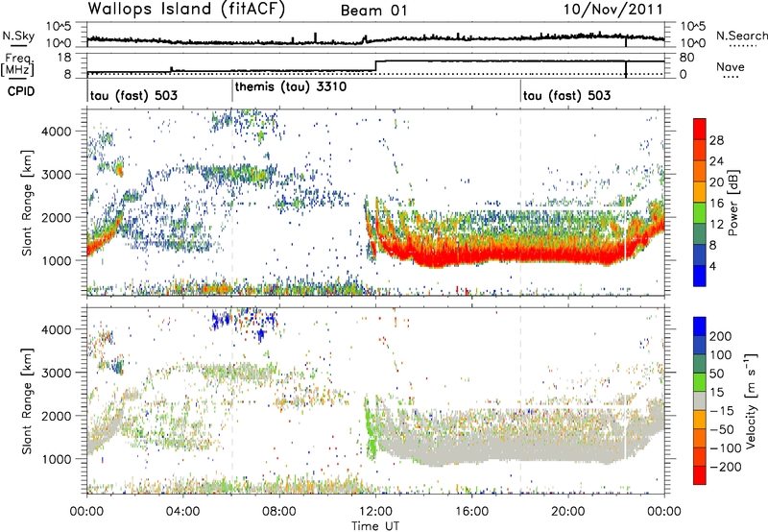This screenshot has width=768, height=532.
Task: Click the 'Slant Range [km]' label of velocity panel
Action: pyautogui.click(x=27, y=400)
